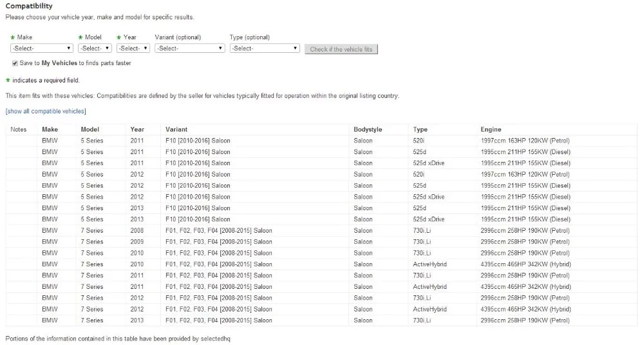Image resolution: width=644 pixels, height=345 pixels.
Task: Click year 2009 in the 7 Series row
Action: pos(137,242)
